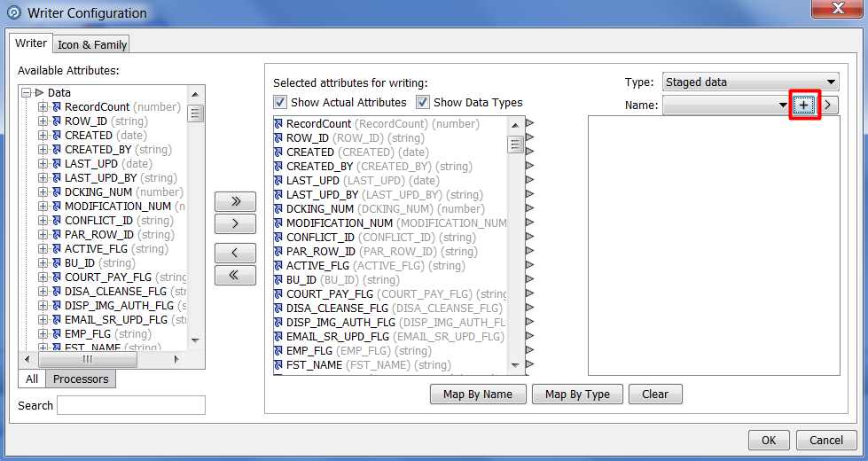868x461 pixels.
Task: Switch to the Writer tab
Action: [30, 43]
